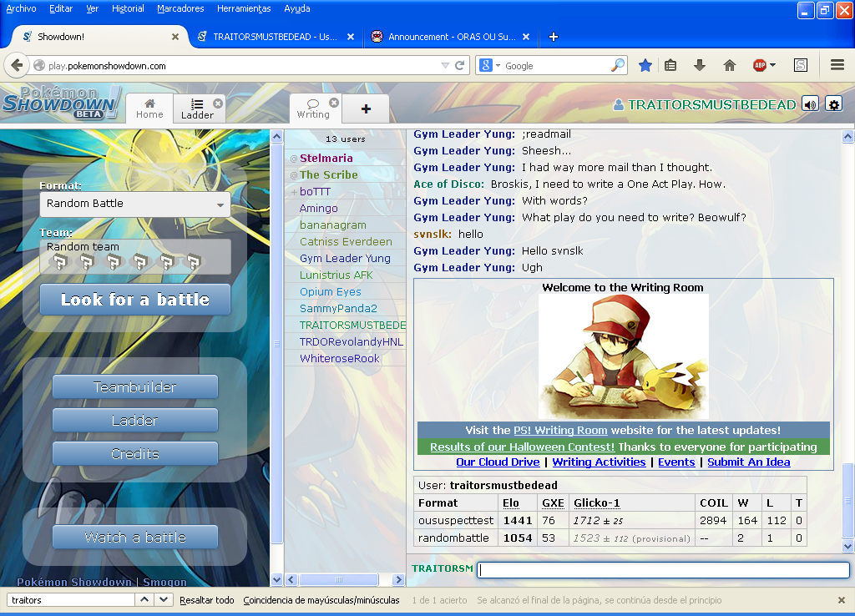Open the Historial menu
Viewport: 855px width, 616px height.
128,8
